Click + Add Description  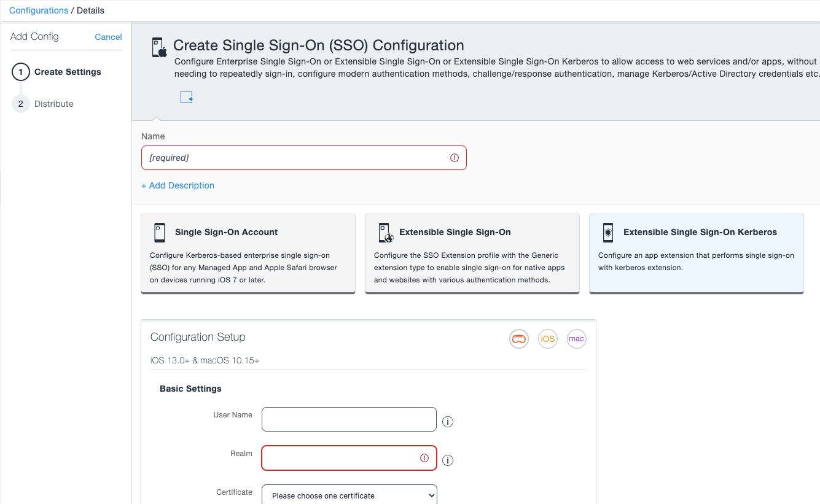(178, 185)
